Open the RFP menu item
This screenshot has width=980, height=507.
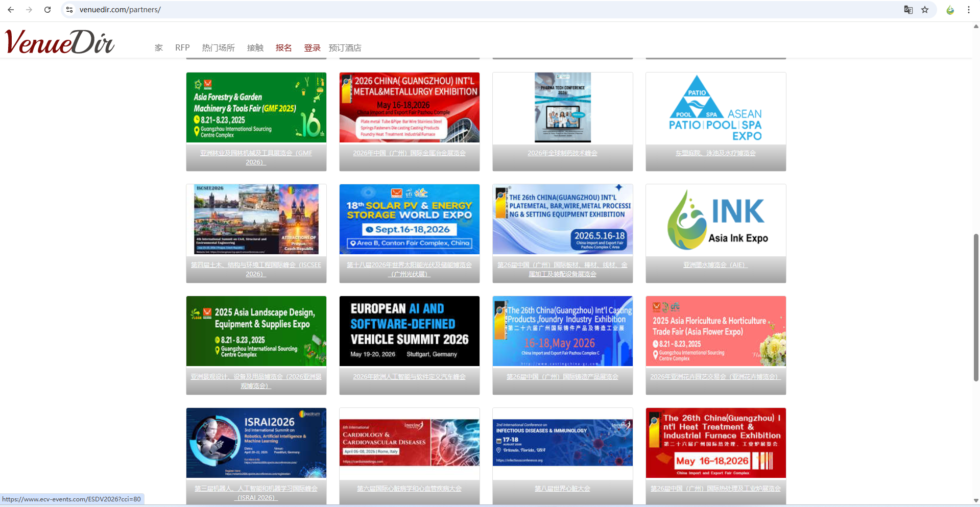182,47
